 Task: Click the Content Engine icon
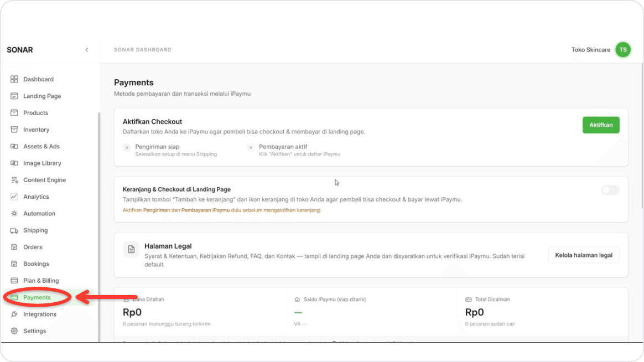pyautogui.click(x=14, y=180)
